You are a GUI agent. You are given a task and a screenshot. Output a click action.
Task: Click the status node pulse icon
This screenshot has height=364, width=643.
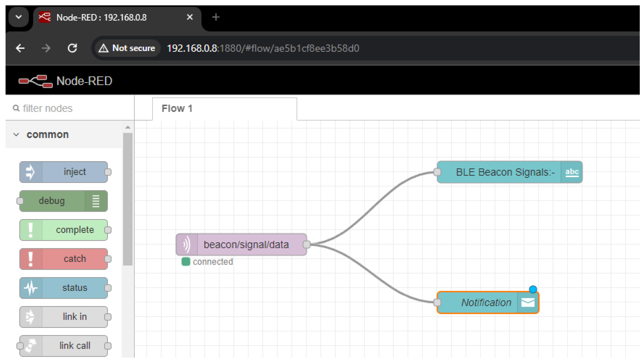(x=30, y=288)
